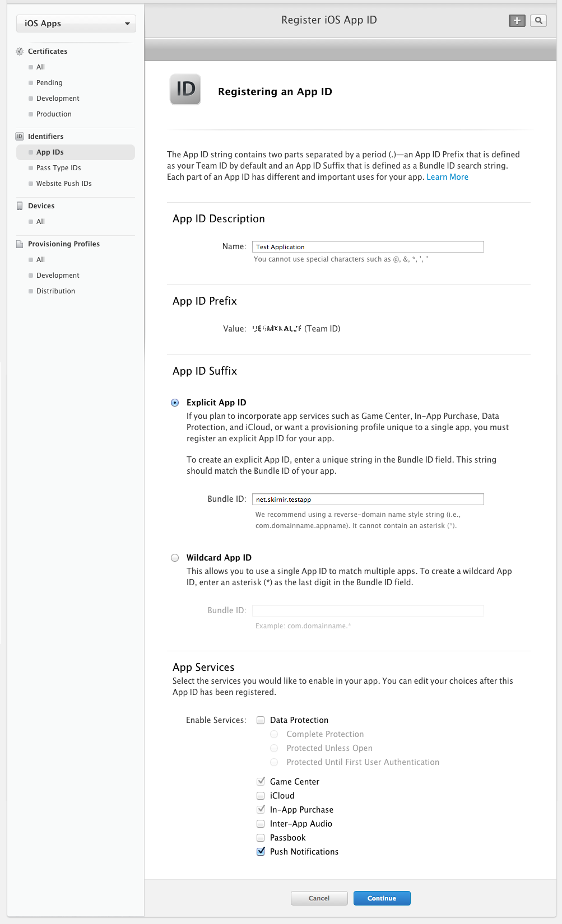
Task: Open Pass Type IDs
Action: point(58,168)
